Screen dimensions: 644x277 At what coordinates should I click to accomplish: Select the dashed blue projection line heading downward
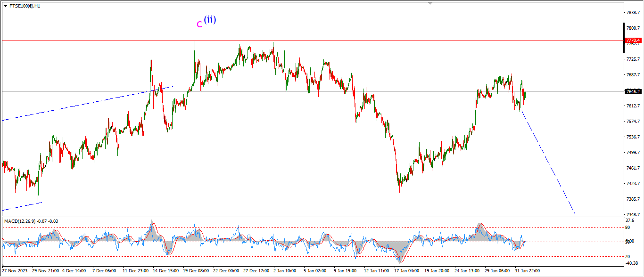[x=547, y=161]
